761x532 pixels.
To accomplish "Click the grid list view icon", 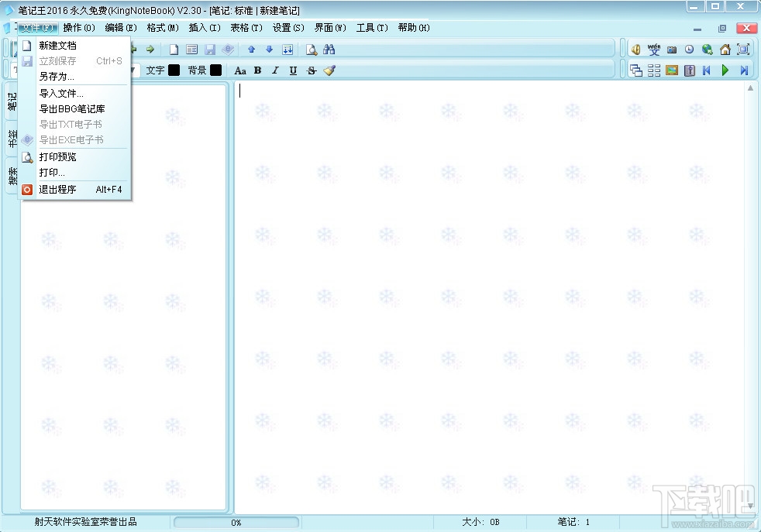I will (654, 70).
